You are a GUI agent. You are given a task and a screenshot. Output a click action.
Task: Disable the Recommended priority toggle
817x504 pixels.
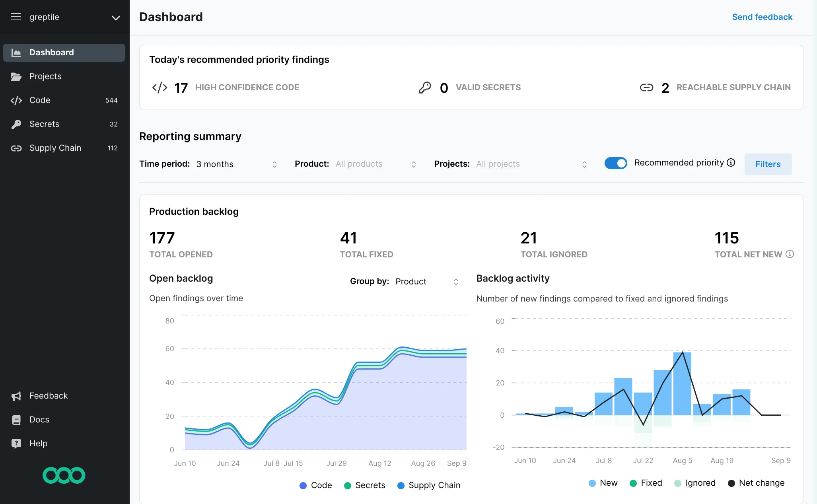point(616,163)
